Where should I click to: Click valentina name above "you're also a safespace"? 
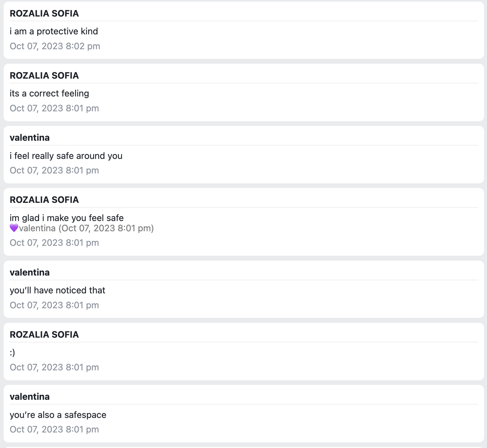[x=30, y=397]
